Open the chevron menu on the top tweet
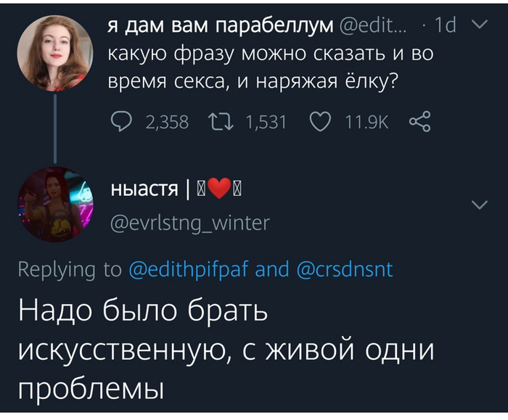 480,27
